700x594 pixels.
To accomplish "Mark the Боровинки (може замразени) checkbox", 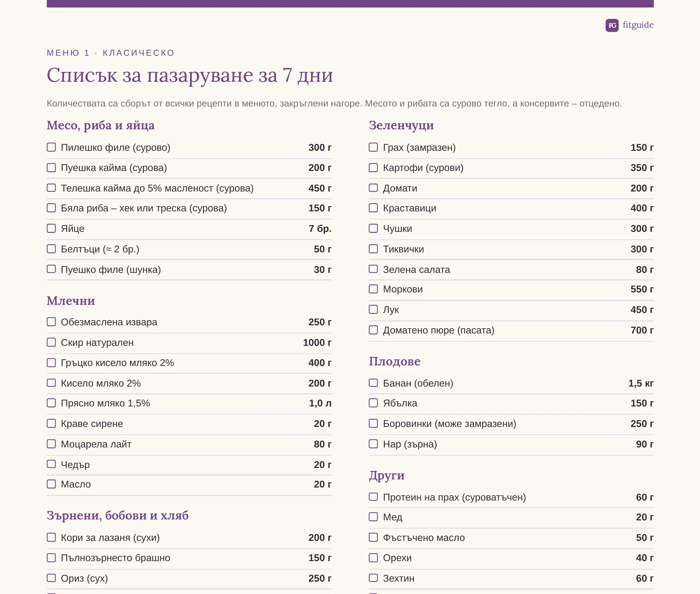I will point(373,423).
